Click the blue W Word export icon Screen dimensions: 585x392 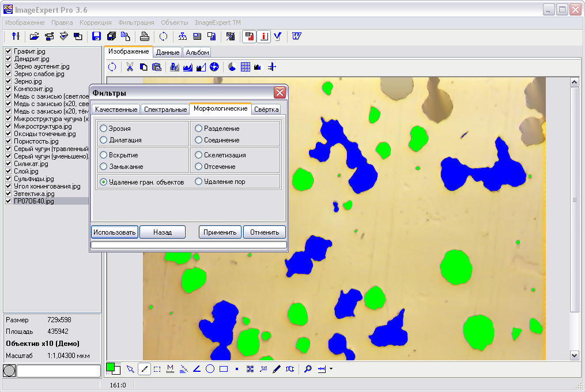297,36
